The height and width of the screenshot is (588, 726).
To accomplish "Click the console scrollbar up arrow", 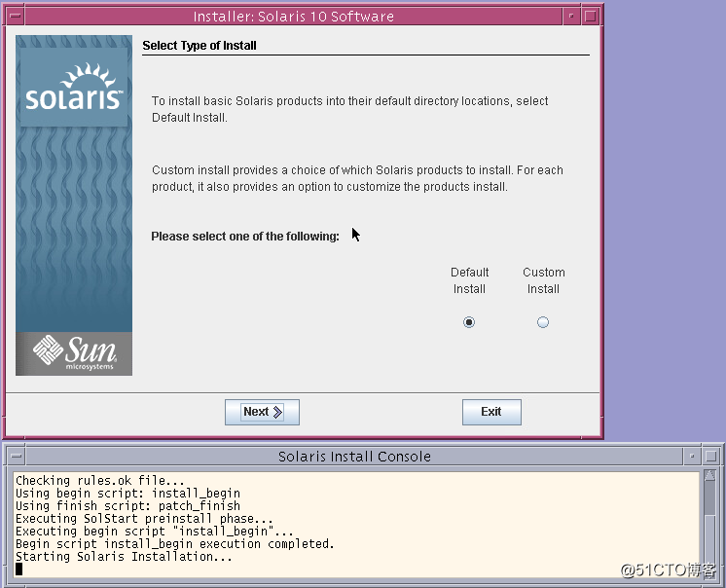I will [709, 475].
